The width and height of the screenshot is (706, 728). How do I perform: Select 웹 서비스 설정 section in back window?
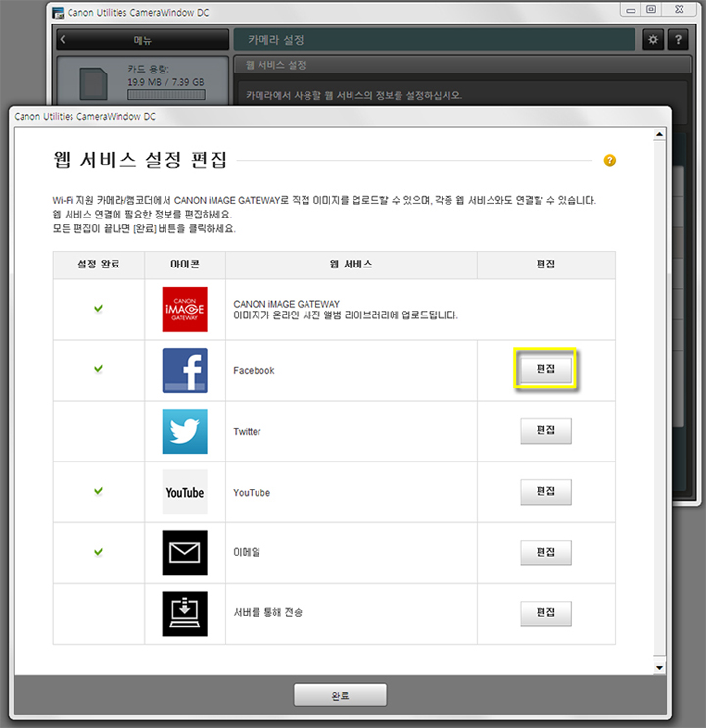click(462, 65)
